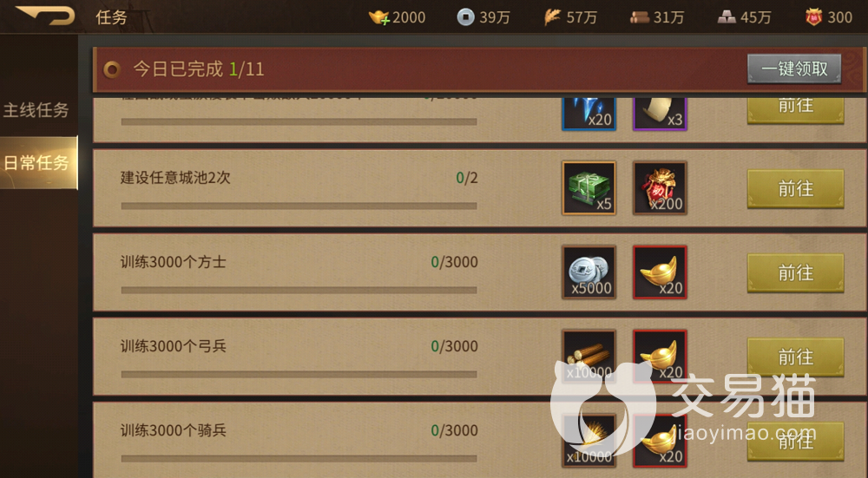Click 前往 for 建设任意城池2次 task
The image size is (868, 478).
coord(795,189)
